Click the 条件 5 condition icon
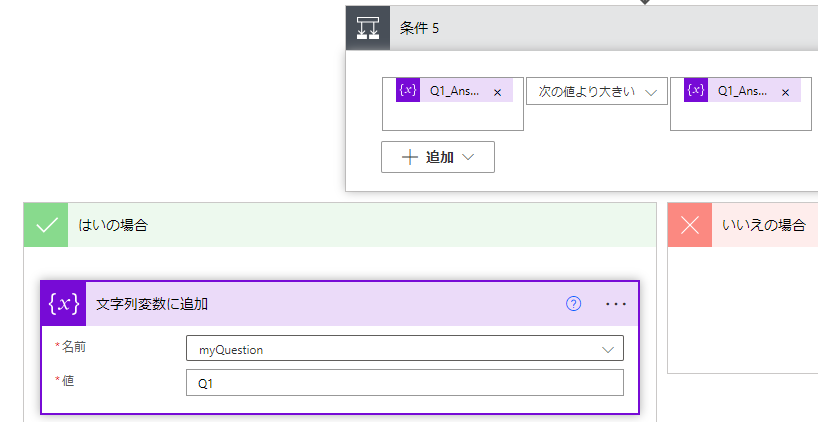 (368, 28)
